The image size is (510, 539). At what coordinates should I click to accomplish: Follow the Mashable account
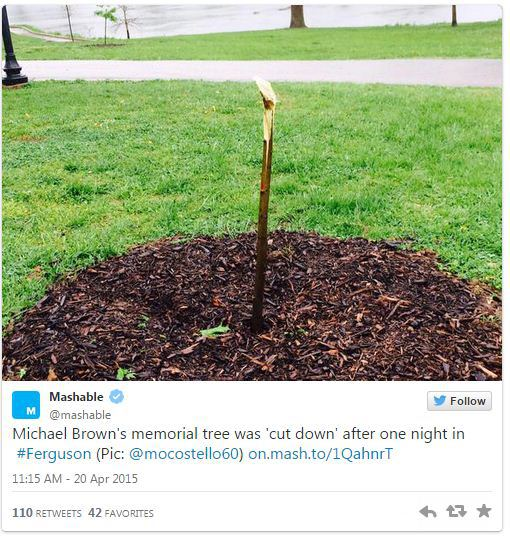[x=459, y=401]
